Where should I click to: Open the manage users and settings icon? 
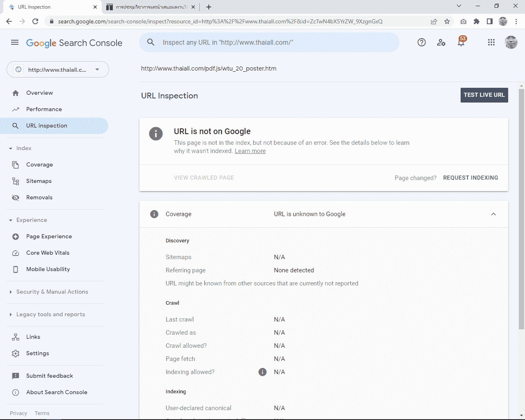441,42
